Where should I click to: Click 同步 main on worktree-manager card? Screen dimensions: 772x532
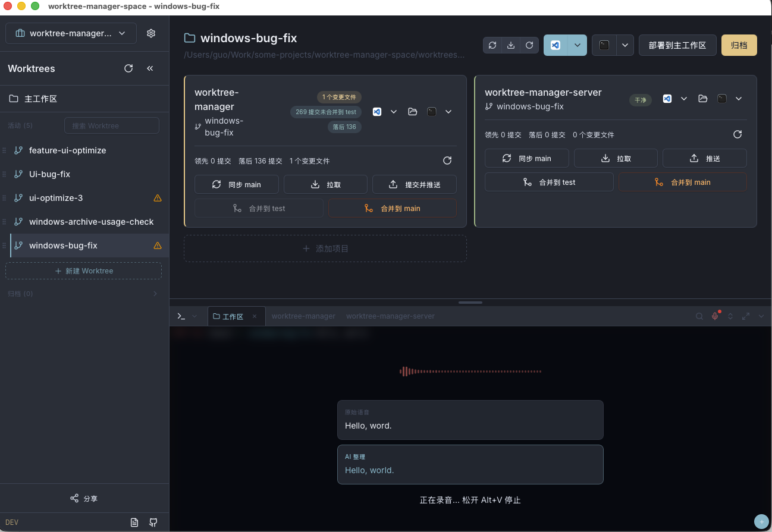237,184
